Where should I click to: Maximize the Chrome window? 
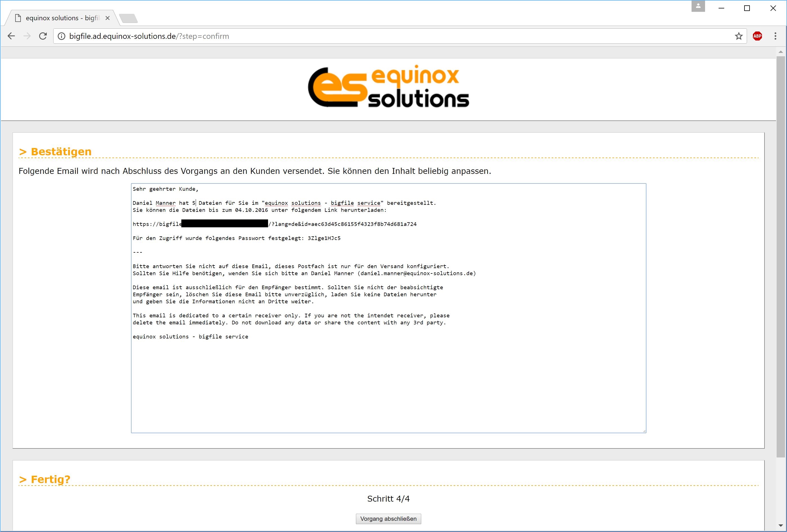pyautogui.click(x=747, y=8)
